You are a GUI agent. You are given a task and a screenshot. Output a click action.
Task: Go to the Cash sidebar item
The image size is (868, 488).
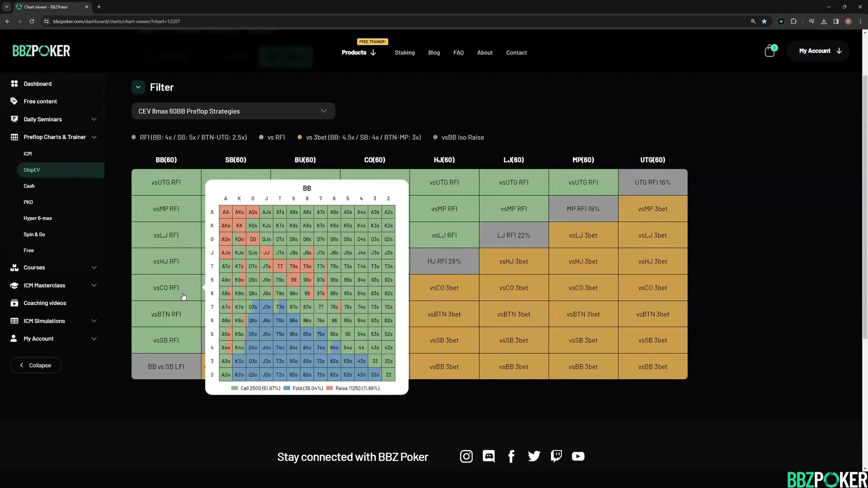click(x=29, y=186)
